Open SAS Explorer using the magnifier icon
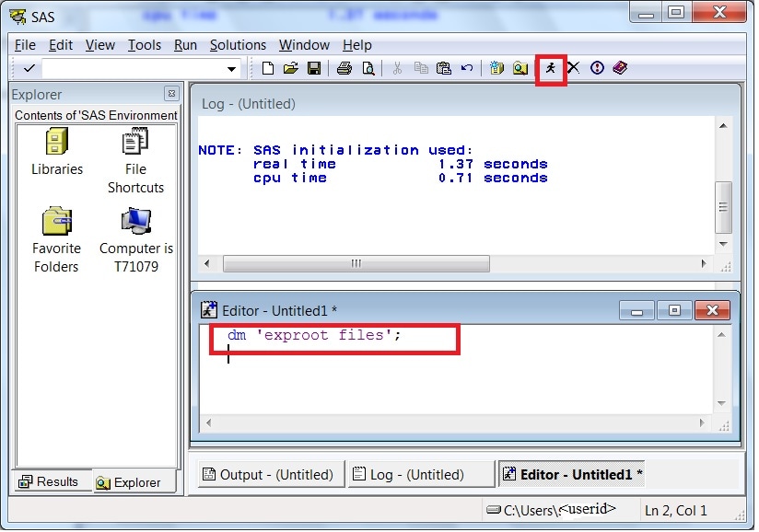Viewport: 759px width, 532px height. tap(519, 68)
